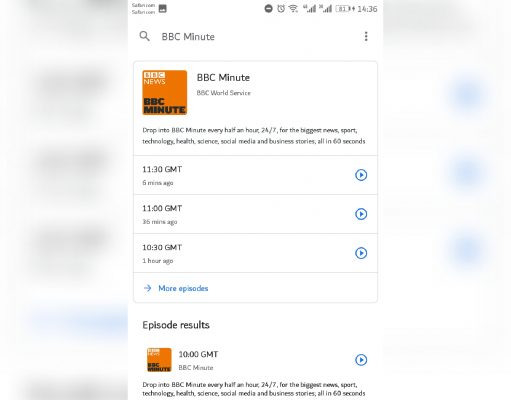Viewport: 511px width, 400px height.
Task: Open the three-dot overflow menu
Action: (x=366, y=36)
